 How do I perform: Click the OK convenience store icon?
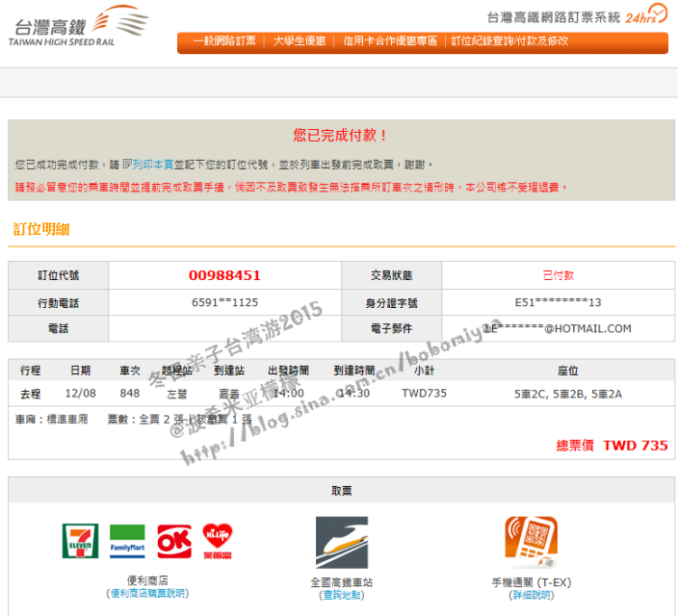point(175,542)
